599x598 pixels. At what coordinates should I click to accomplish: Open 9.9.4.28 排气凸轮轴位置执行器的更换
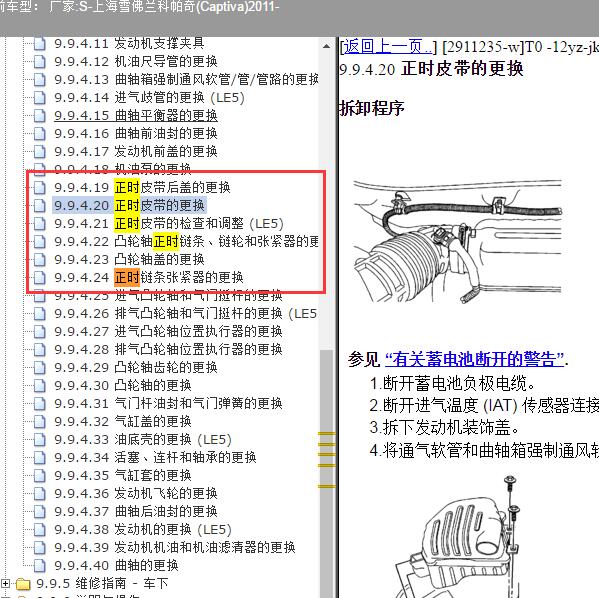point(168,349)
